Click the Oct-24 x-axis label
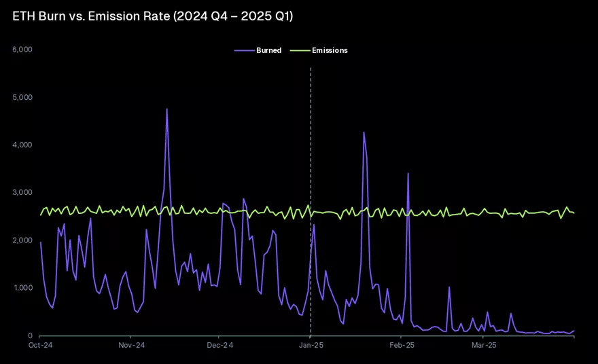Image resolution: width=598 pixels, height=364 pixels. coord(39,345)
